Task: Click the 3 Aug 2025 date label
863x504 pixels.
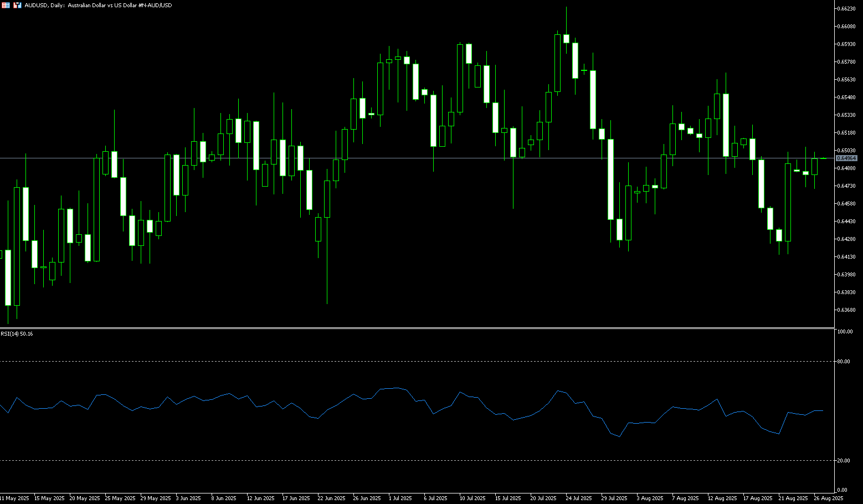Action: pos(650,498)
